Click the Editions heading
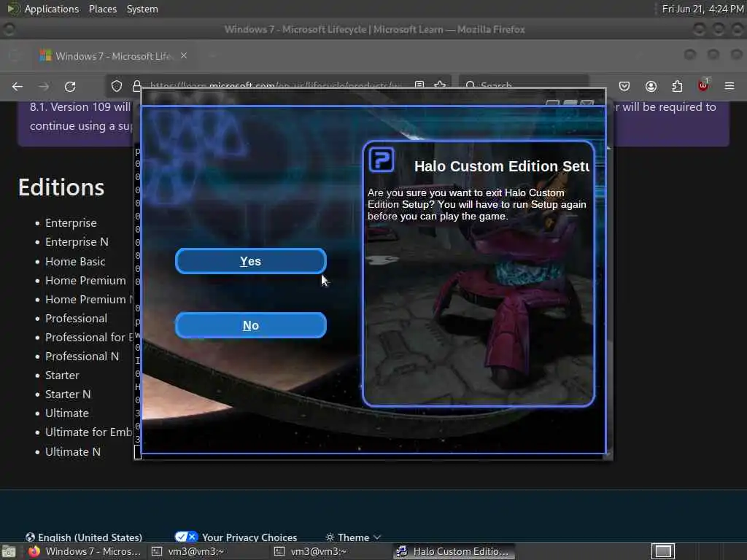747x560 pixels. pyautogui.click(x=61, y=187)
